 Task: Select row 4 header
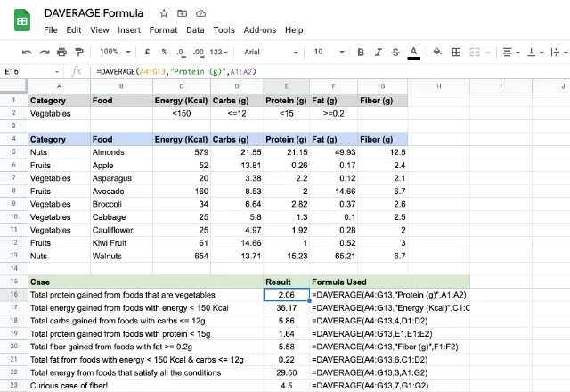(x=14, y=139)
